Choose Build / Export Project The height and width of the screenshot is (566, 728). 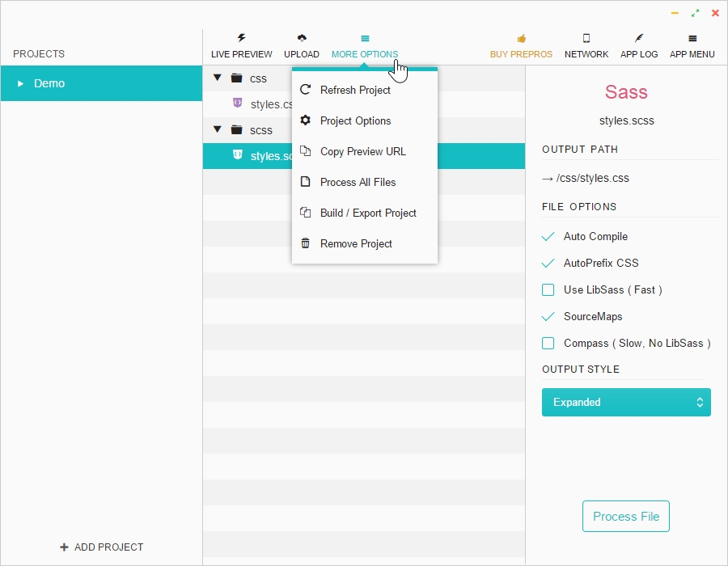[368, 213]
